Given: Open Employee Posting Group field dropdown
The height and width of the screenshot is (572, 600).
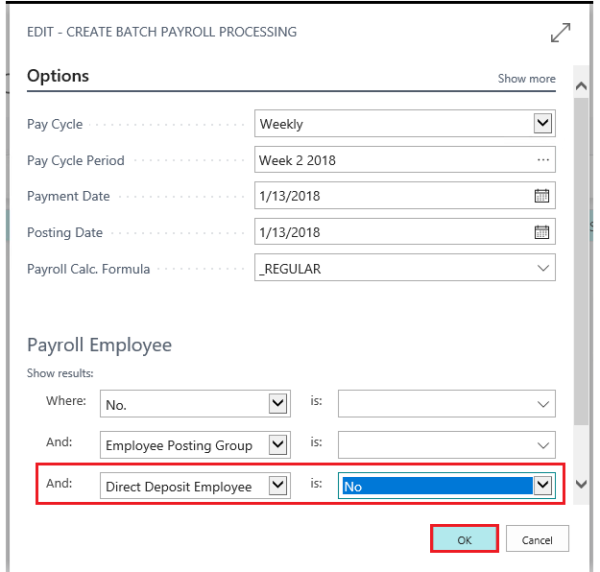Looking at the screenshot, I should pos(278,444).
